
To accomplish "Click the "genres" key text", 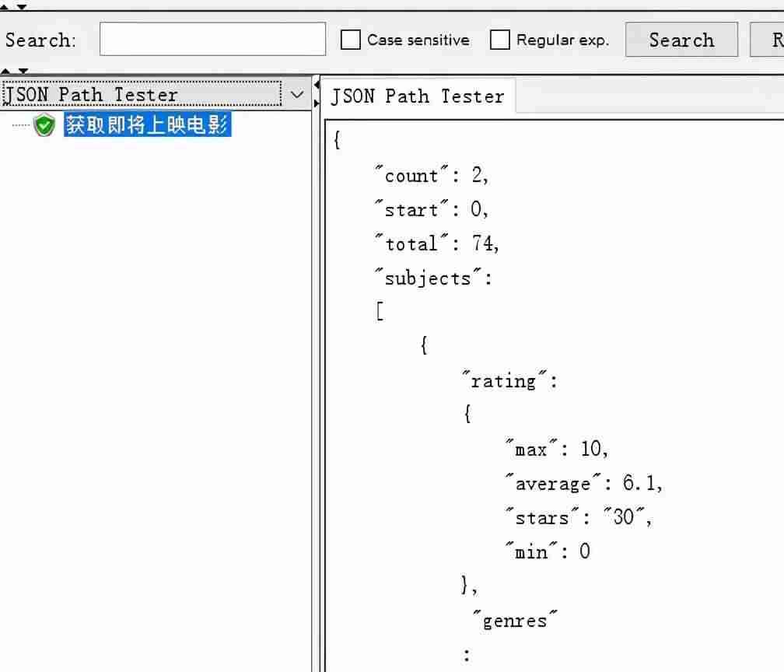I will (x=515, y=621).
